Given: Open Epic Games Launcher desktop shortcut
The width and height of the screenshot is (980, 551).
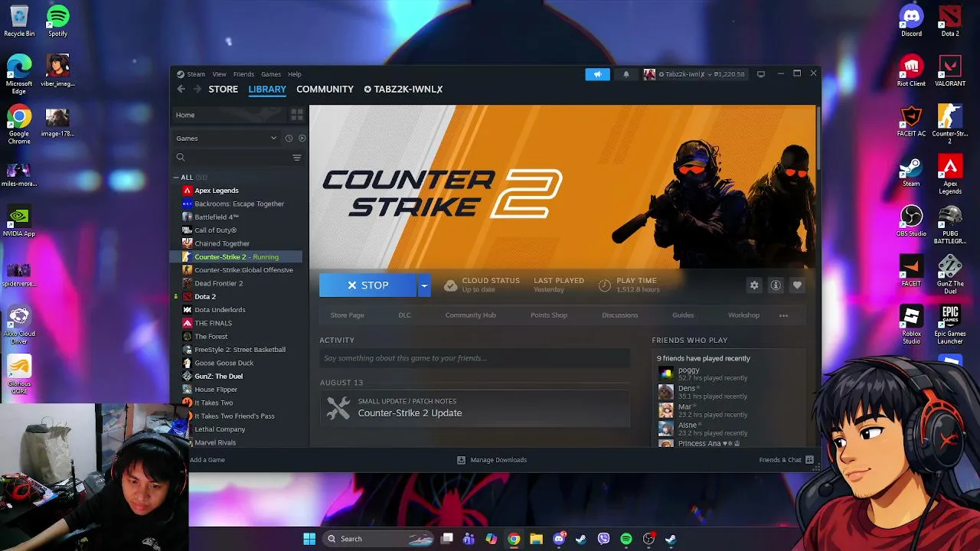Looking at the screenshot, I should pos(950,325).
